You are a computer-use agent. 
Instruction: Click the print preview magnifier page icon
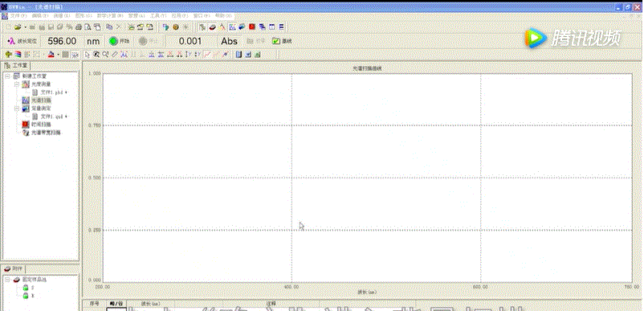coord(88,27)
